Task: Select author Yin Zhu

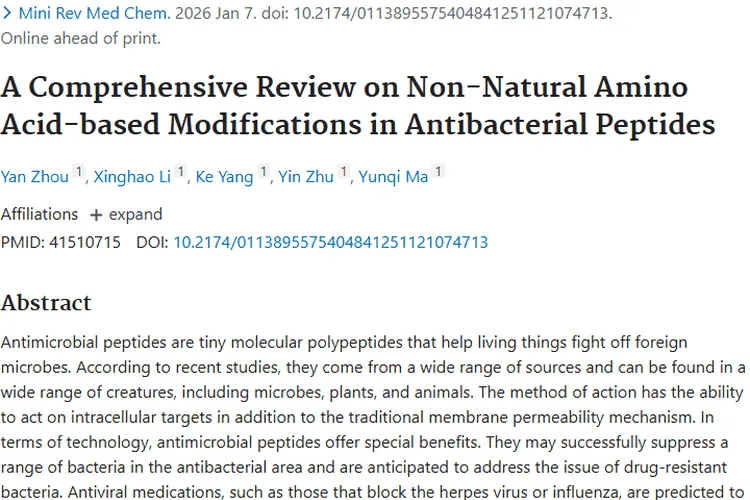Action: [x=304, y=177]
